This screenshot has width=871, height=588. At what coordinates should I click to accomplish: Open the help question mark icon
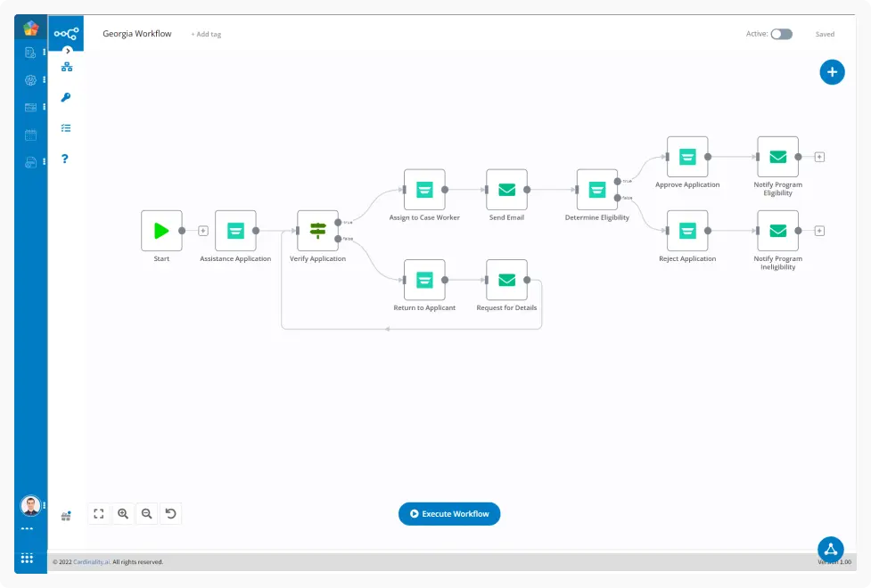pyautogui.click(x=65, y=159)
